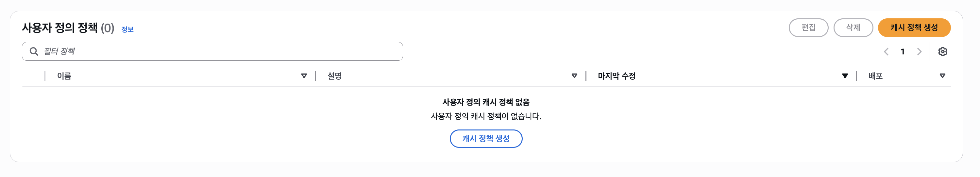
Task: Select page number 1
Action: click(903, 51)
